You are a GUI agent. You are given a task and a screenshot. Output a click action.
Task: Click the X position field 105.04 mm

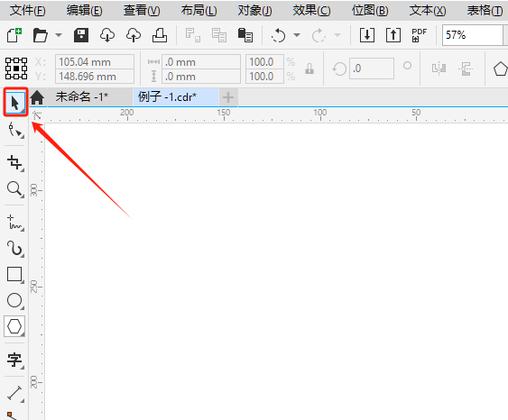click(95, 62)
